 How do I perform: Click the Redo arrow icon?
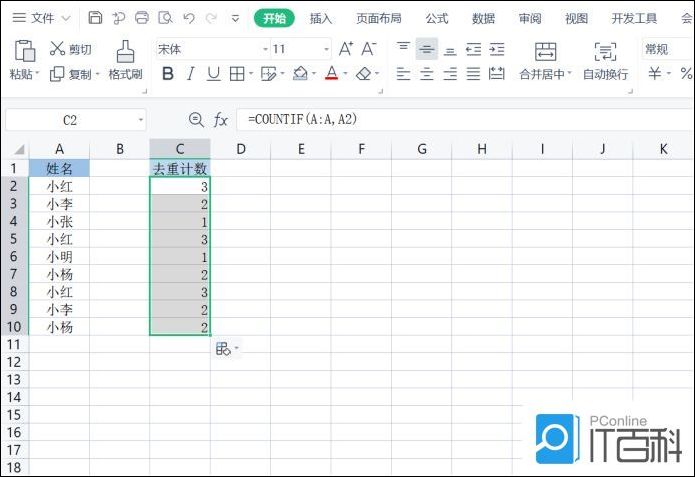pyautogui.click(x=211, y=18)
